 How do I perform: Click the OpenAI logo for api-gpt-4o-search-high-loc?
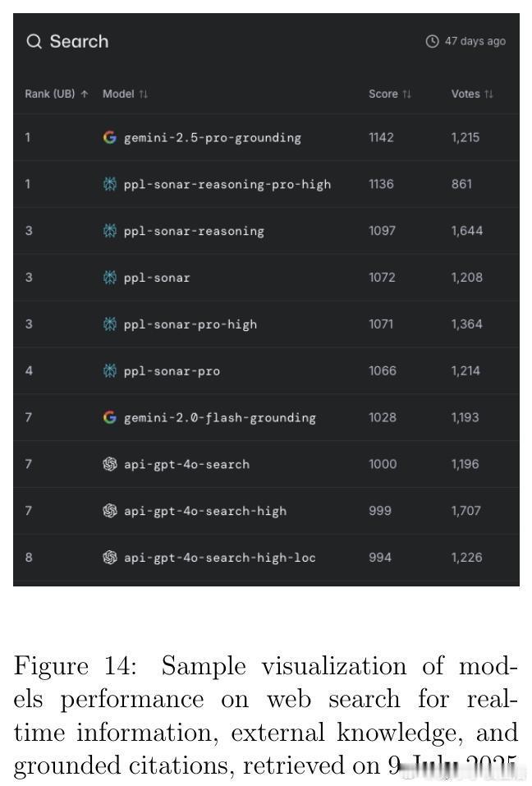click(110, 558)
